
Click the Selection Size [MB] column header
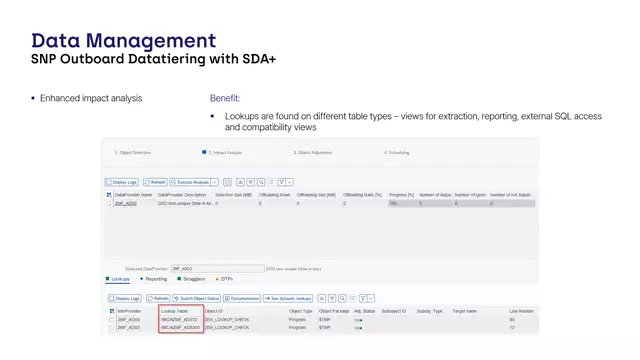233,195
